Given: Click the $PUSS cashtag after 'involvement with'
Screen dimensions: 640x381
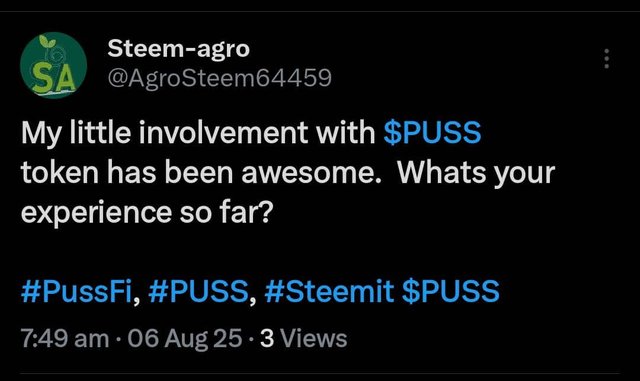Looking at the screenshot, I should [432, 132].
